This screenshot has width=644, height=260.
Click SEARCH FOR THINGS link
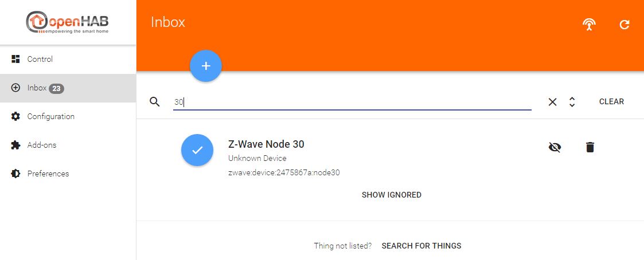(x=421, y=246)
